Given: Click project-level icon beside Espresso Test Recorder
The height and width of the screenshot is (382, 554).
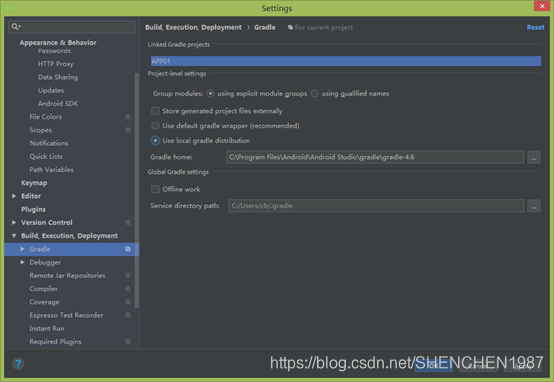Looking at the screenshot, I should [x=128, y=315].
